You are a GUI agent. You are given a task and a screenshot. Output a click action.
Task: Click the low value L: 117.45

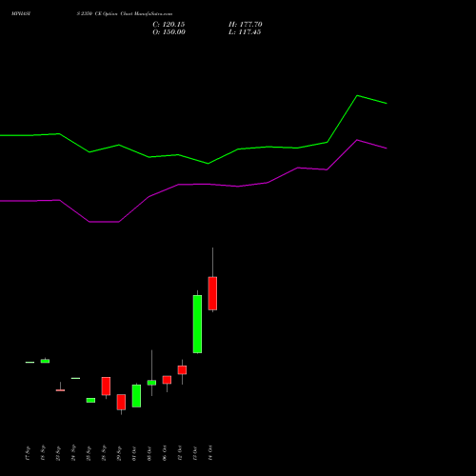coord(245,32)
